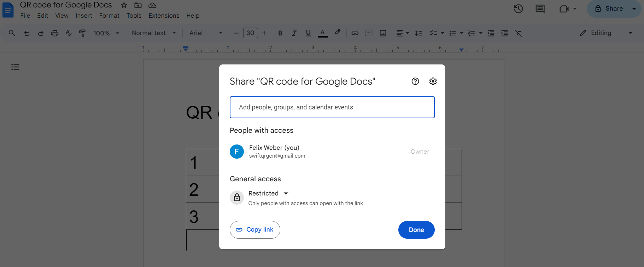This screenshot has height=267, width=644.
Task: Print the document
Action: pyautogui.click(x=55, y=33)
